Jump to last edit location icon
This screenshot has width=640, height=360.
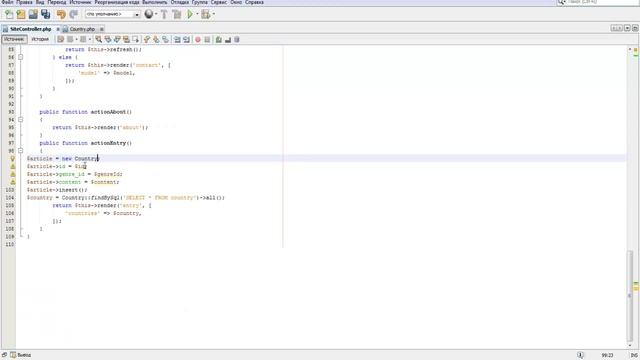[60, 40]
